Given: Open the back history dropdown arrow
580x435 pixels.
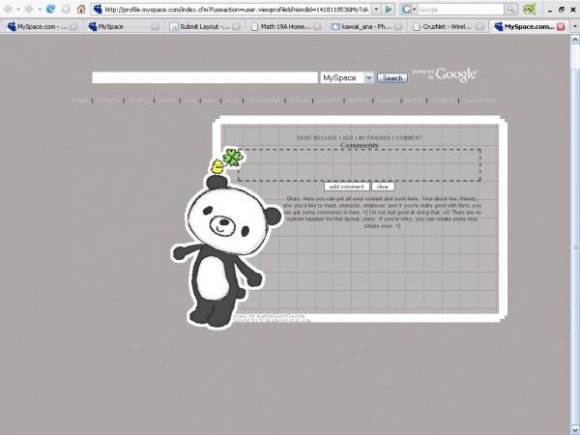Looking at the screenshot, I should [18, 9].
